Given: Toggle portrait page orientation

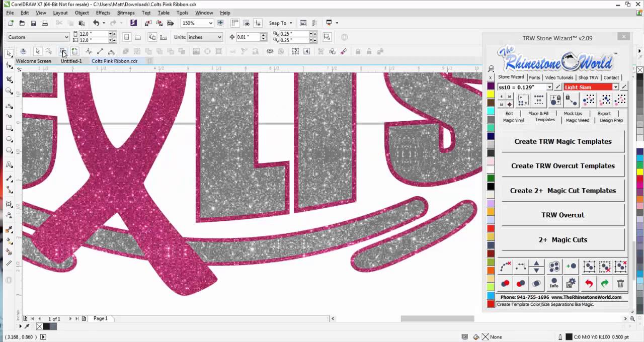Looking at the screenshot, I should coord(126,37).
